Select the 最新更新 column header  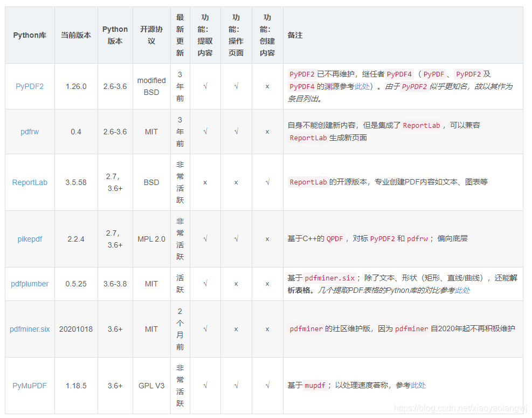pyautogui.click(x=180, y=35)
